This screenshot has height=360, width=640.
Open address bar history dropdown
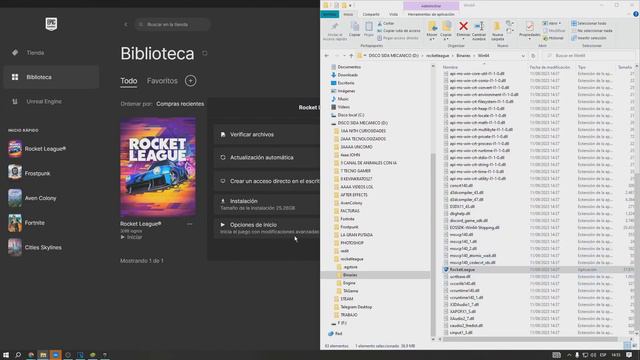[x=523, y=56]
